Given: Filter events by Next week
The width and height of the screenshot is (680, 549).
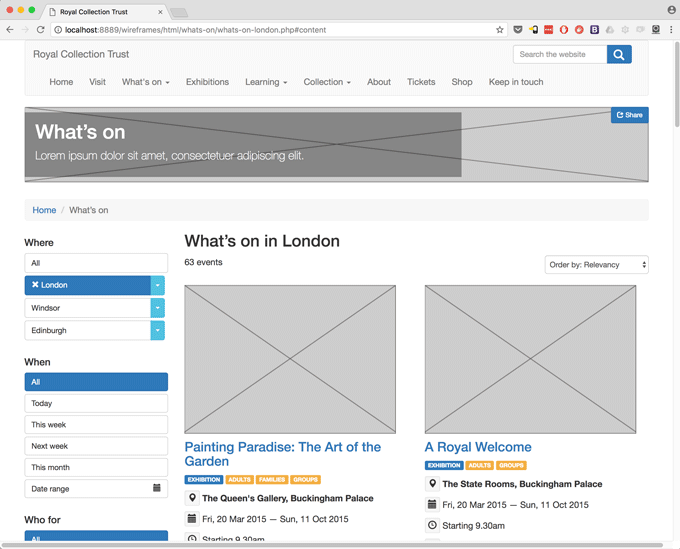Looking at the screenshot, I should click(96, 446).
